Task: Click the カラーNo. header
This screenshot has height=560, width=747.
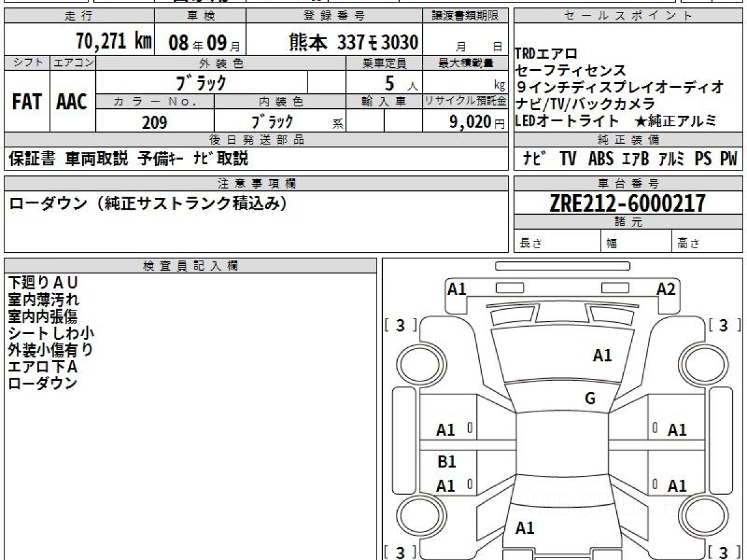Action: [x=155, y=101]
